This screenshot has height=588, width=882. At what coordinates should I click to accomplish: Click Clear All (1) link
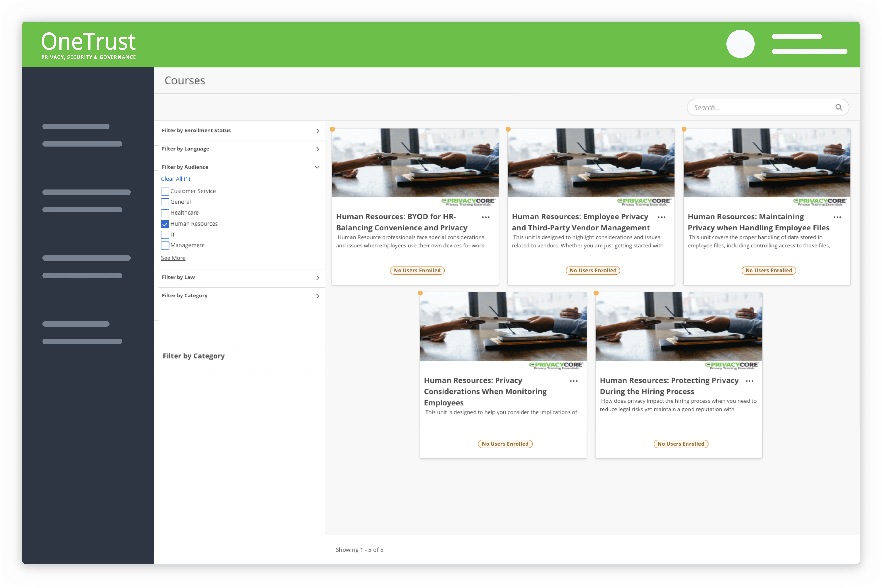tap(176, 179)
